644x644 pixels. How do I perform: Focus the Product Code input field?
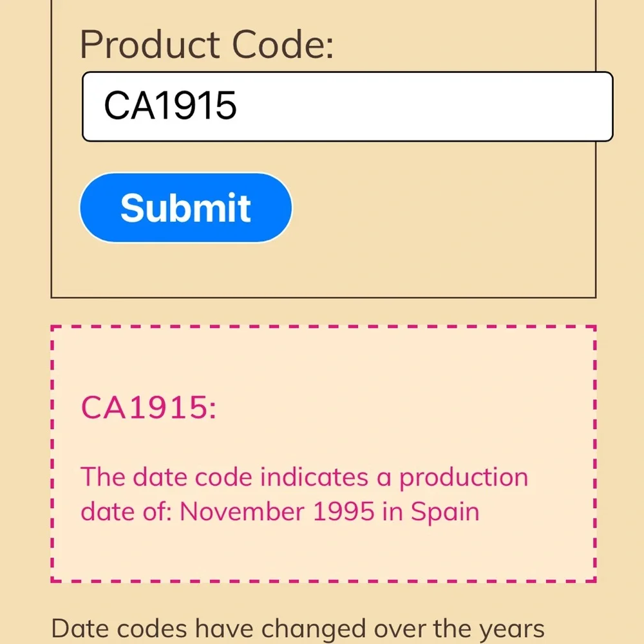(348, 106)
